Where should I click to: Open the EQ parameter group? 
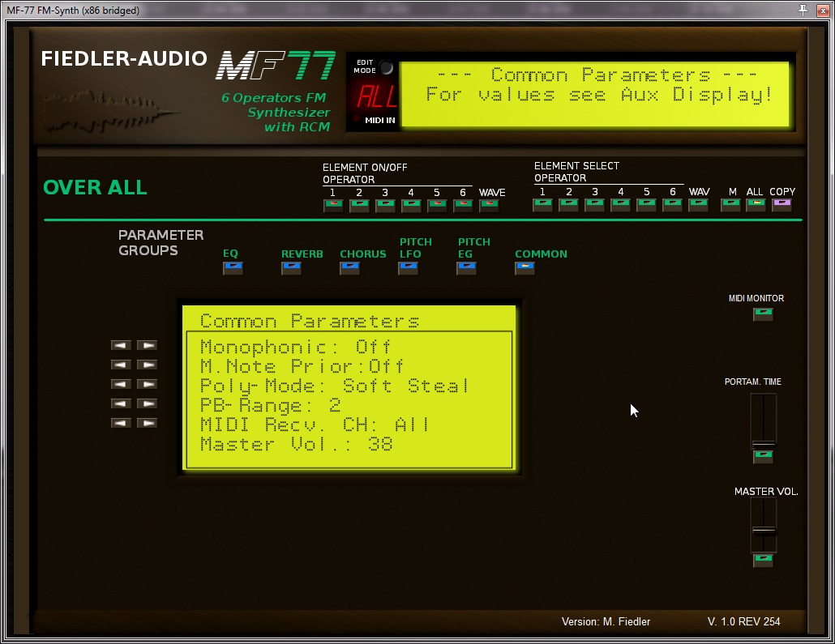pos(233,268)
